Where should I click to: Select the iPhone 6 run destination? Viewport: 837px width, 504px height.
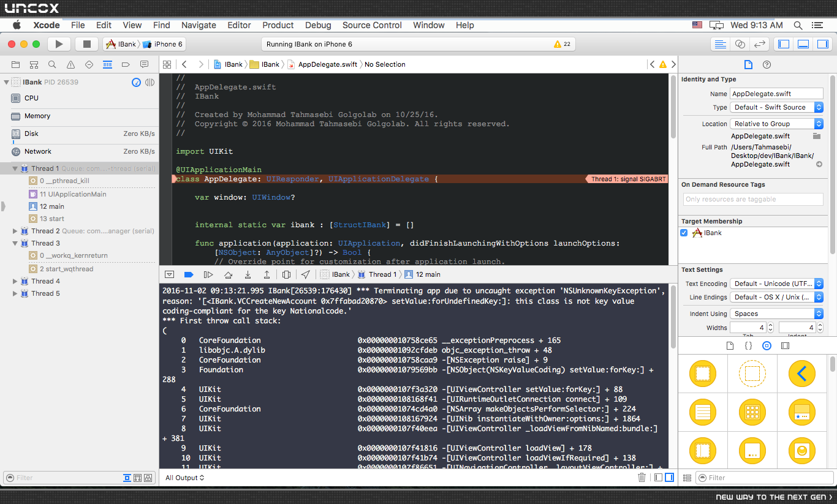[x=163, y=44]
